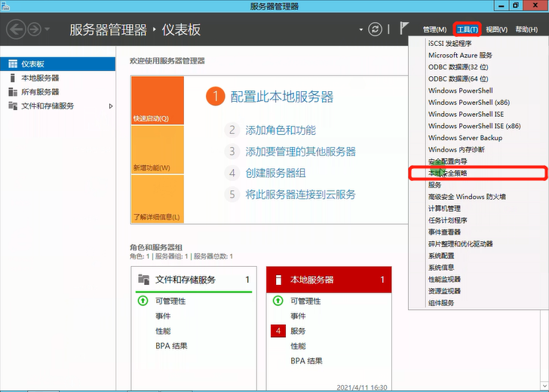
Task: Click the 创建服务器组 link
Action: pos(275,173)
